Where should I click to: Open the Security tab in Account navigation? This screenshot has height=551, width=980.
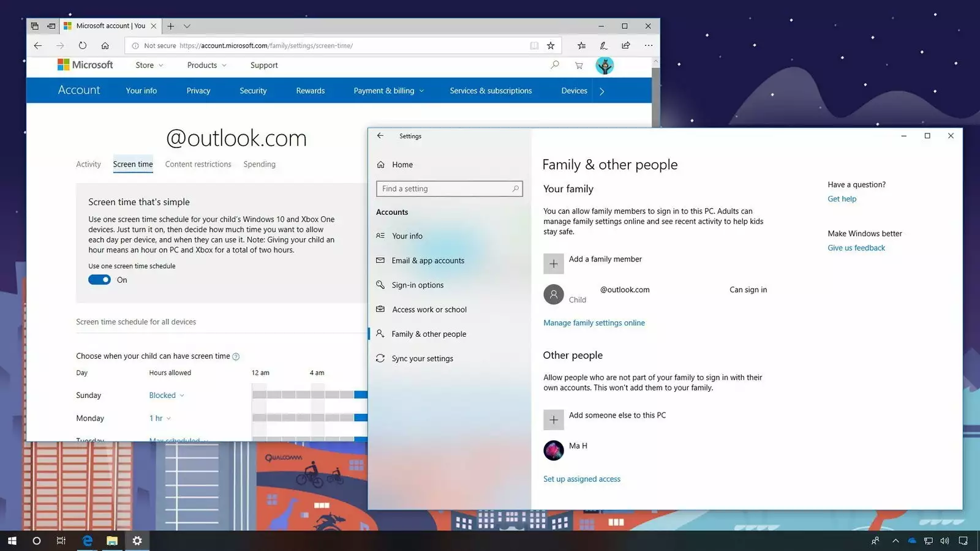pos(253,91)
